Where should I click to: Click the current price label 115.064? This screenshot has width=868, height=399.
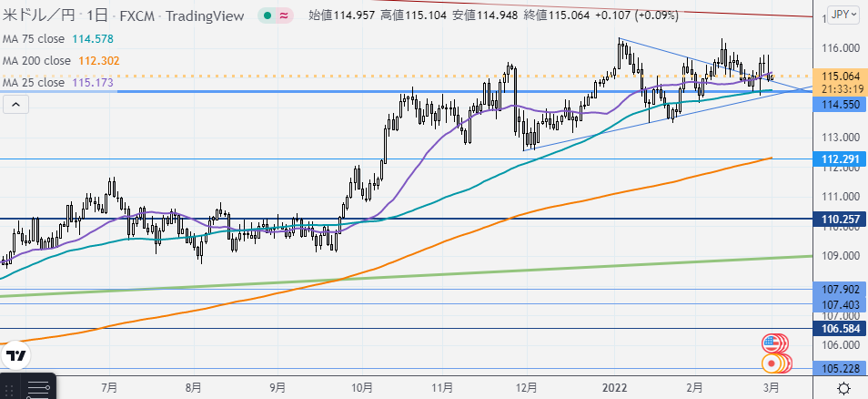tap(841, 77)
